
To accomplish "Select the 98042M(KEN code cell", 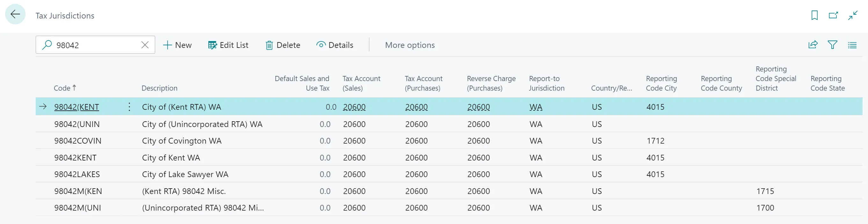I will [x=78, y=191].
